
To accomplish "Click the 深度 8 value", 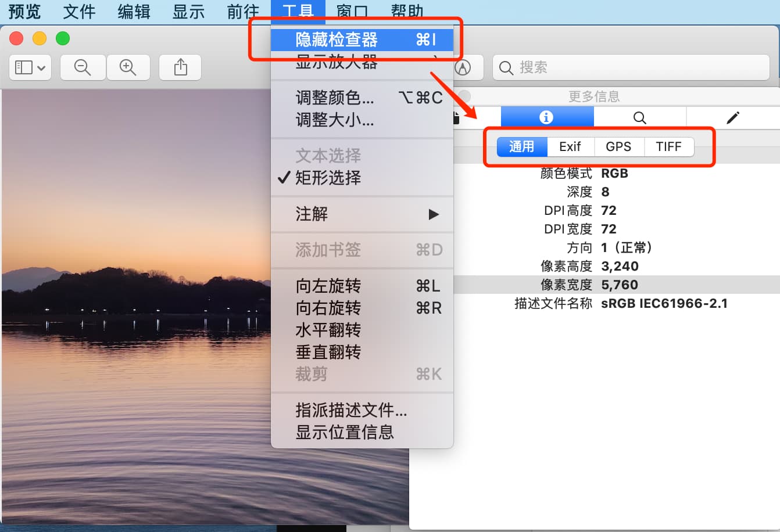I will pyautogui.click(x=605, y=192).
